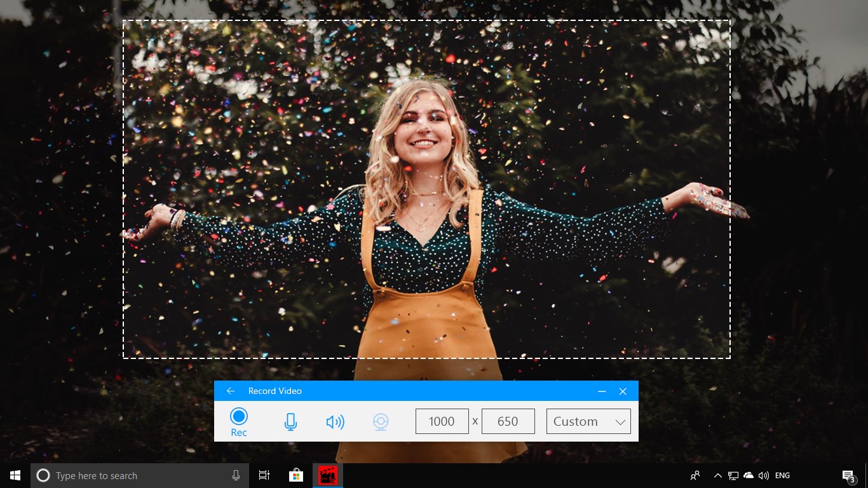Click the network status tray icon

[x=733, y=475]
